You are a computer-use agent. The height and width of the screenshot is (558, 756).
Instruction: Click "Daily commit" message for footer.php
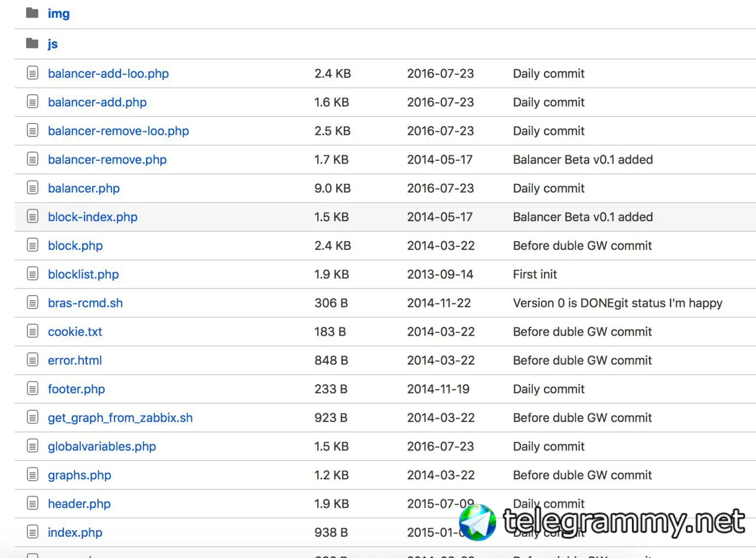coord(549,389)
